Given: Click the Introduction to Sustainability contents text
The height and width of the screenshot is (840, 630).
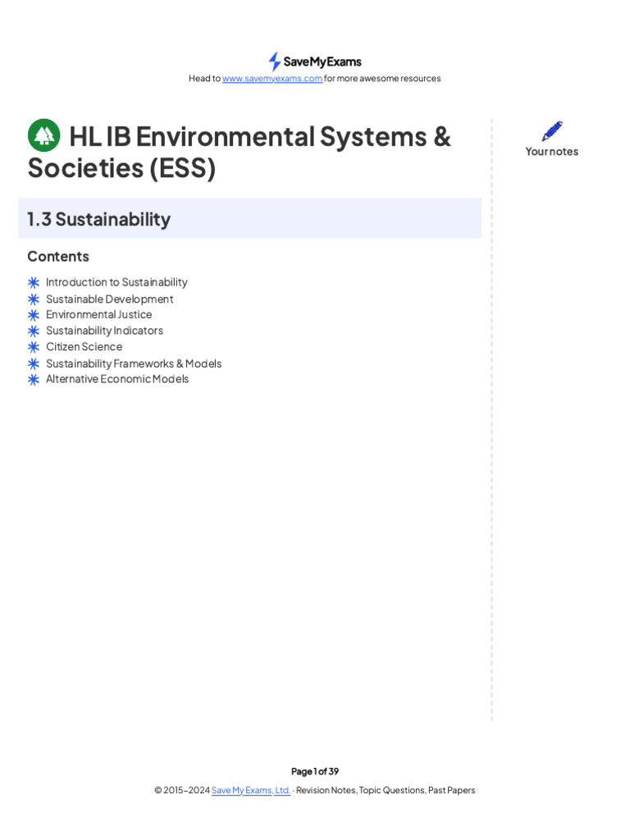Looking at the screenshot, I should [116, 282].
